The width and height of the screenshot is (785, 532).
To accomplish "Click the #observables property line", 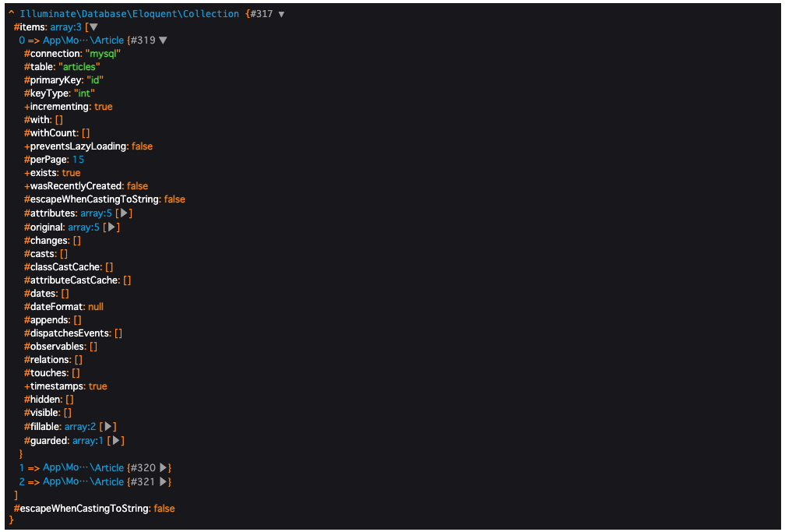I will pos(61,347).
